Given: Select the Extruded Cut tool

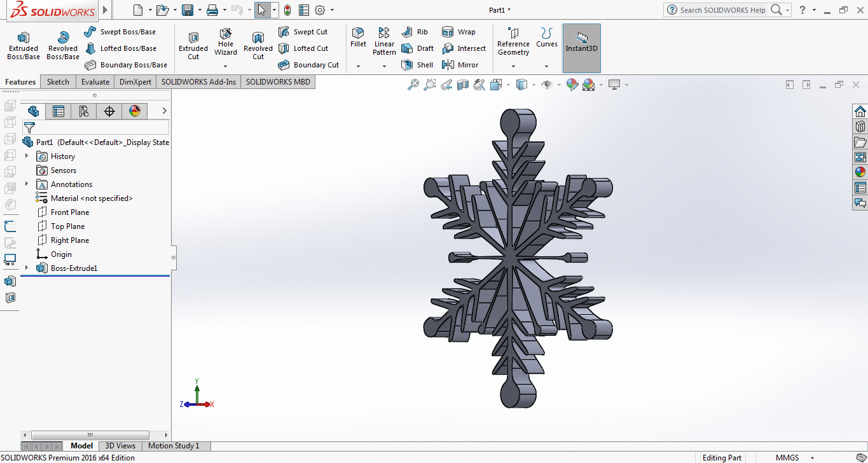Looking at the screenshot, I should point(193,46).
